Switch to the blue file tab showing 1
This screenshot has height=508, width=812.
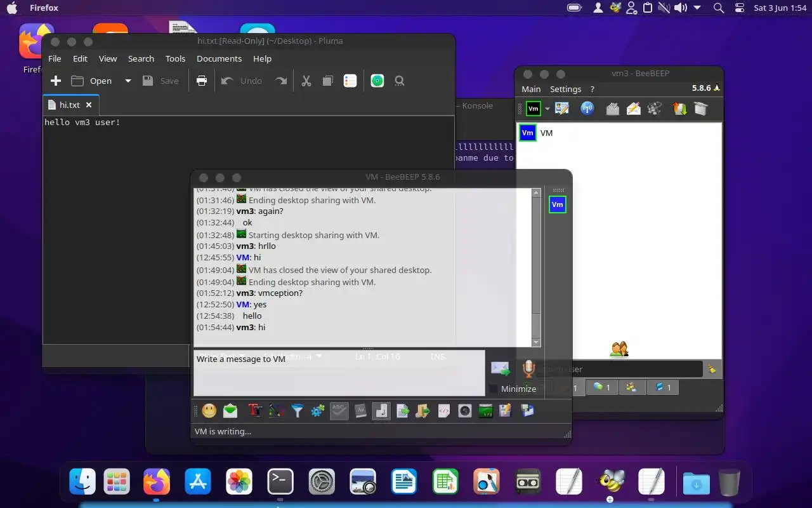click(663, 387)
